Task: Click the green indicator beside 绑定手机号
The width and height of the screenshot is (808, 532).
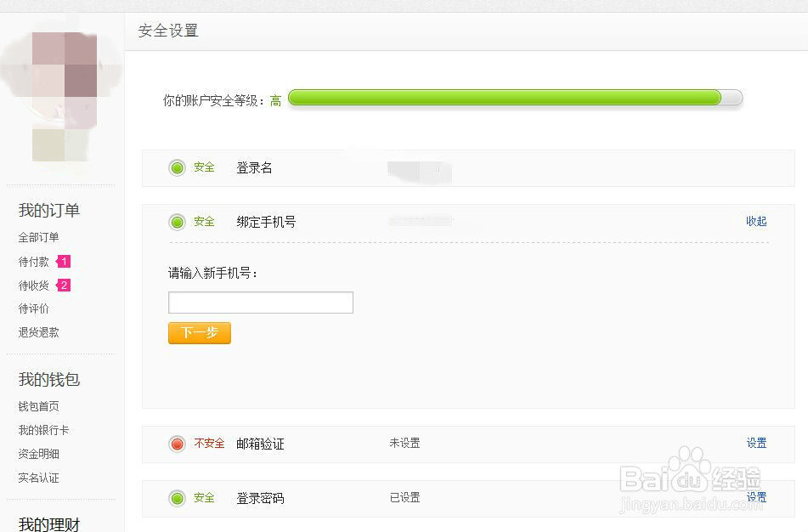Action: [177, 221]
